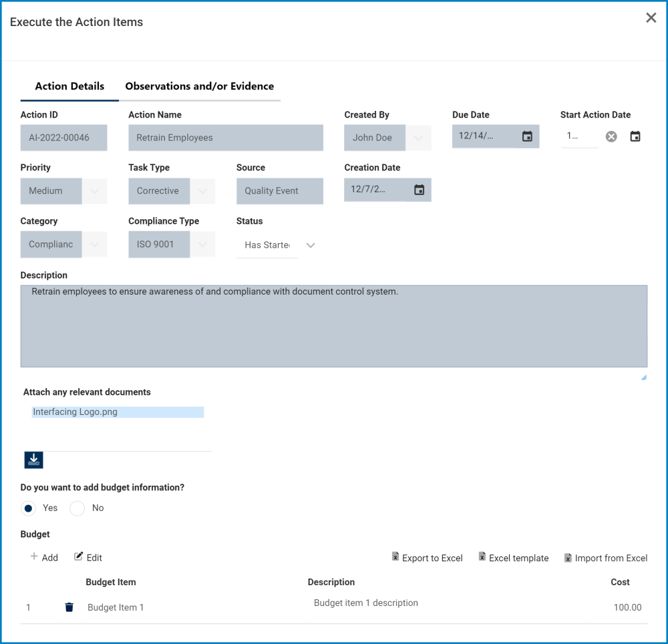
Task: Open the Creation Date calendar picker
Action: (x=419, y=190)
